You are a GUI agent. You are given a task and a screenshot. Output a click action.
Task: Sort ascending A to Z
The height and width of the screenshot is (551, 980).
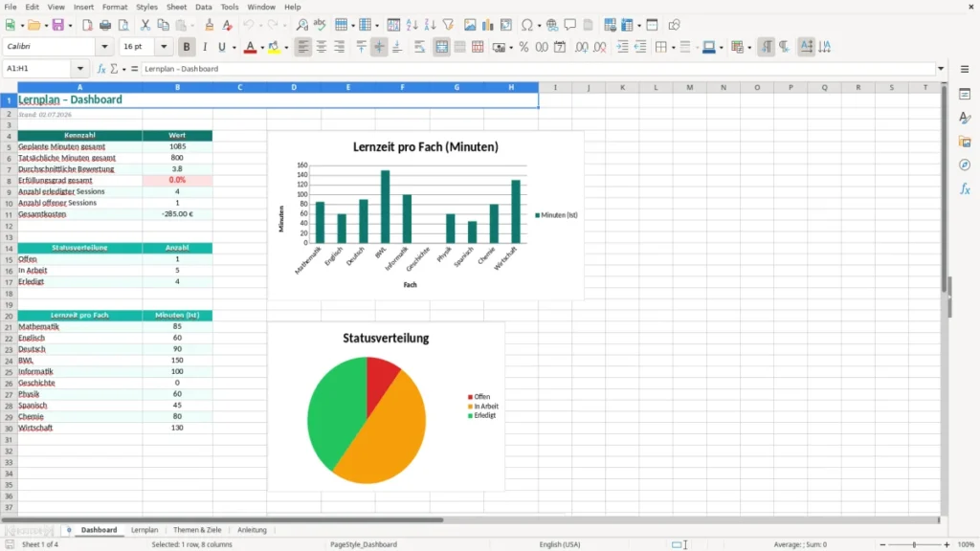pos(412,25)
